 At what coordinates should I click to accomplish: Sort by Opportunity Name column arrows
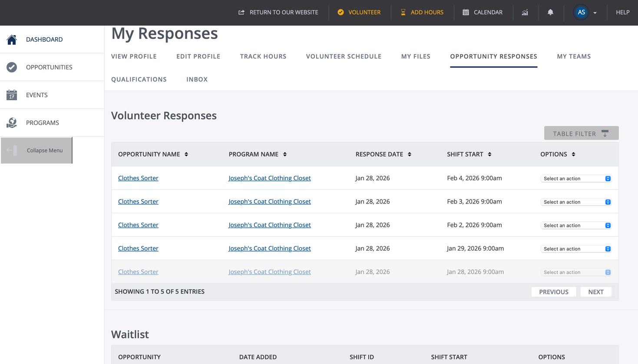(x=186, y=154)
